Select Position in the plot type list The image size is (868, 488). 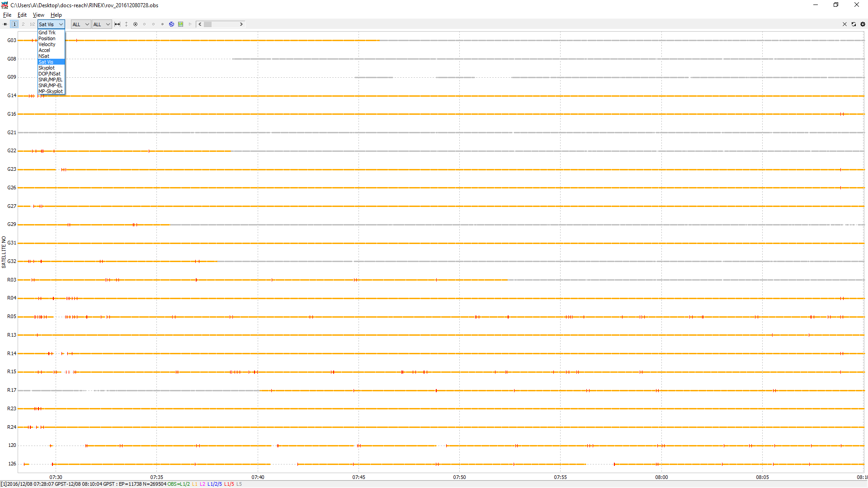pyautogui.click(x=51, y=38)
